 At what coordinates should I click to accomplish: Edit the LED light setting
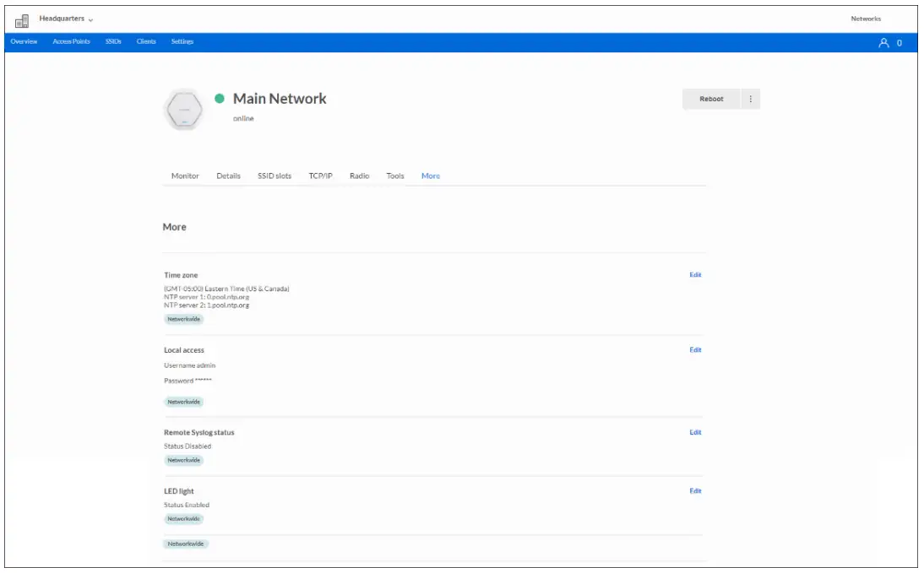point(695,491)
